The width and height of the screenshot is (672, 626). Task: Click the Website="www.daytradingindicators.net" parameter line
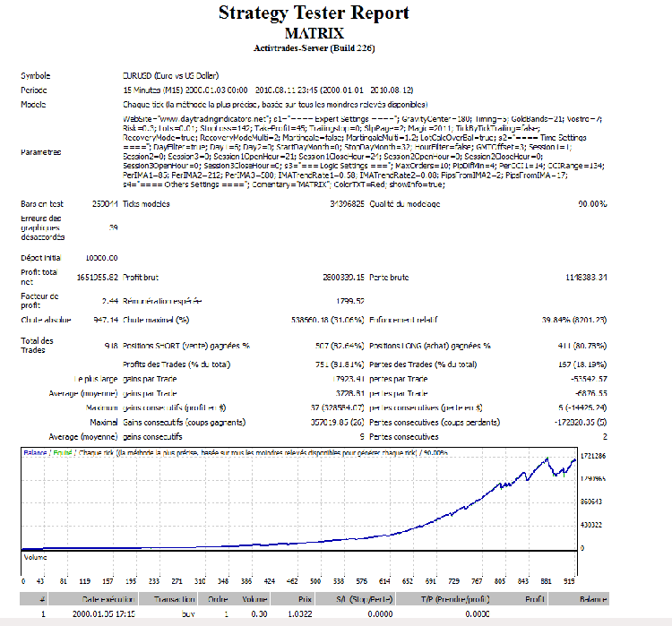point(362,119)
